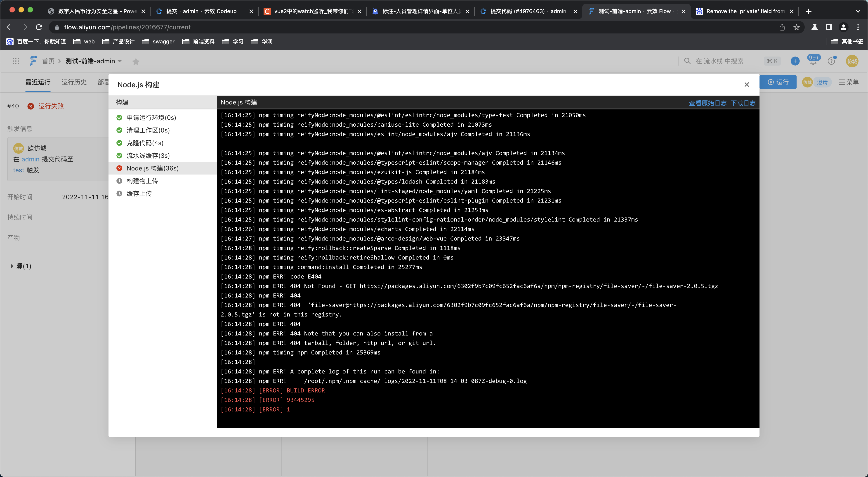Image resolution: width=868 pixels, height=477 pixels.
Task: Open the test branch link
Action: (19, 170)
